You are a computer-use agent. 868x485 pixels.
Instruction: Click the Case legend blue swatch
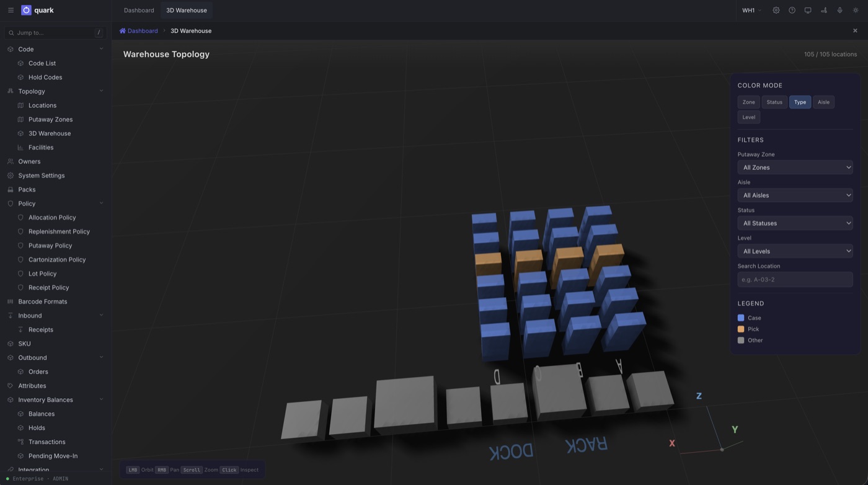(741, 318)
